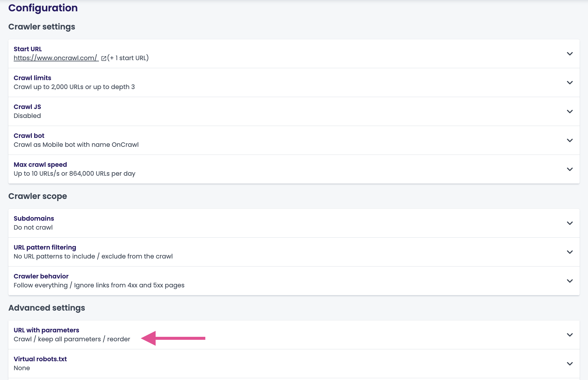Expand the Crawl JS section
Screen dimensions: 588x380
point(570,111)
